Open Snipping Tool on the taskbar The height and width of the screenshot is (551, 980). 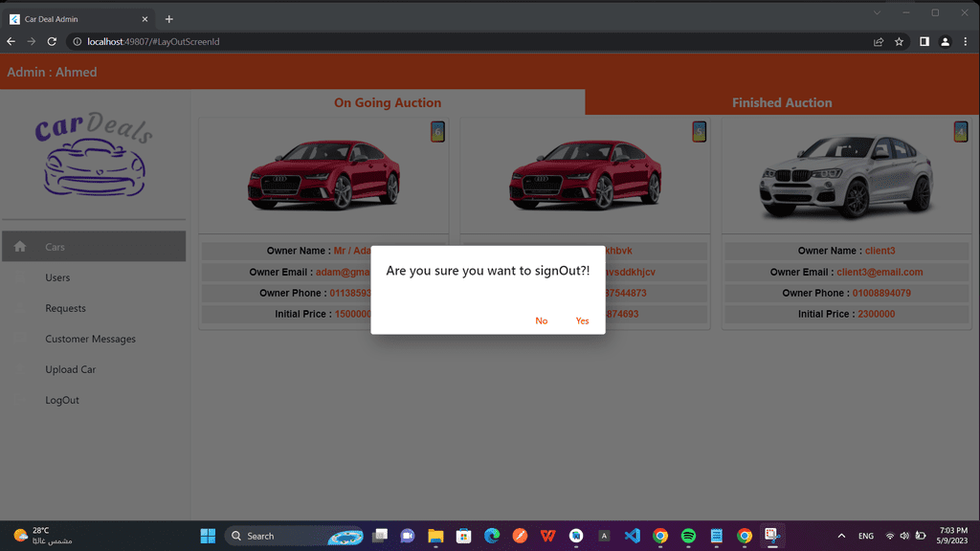click(x=772, y=536)
